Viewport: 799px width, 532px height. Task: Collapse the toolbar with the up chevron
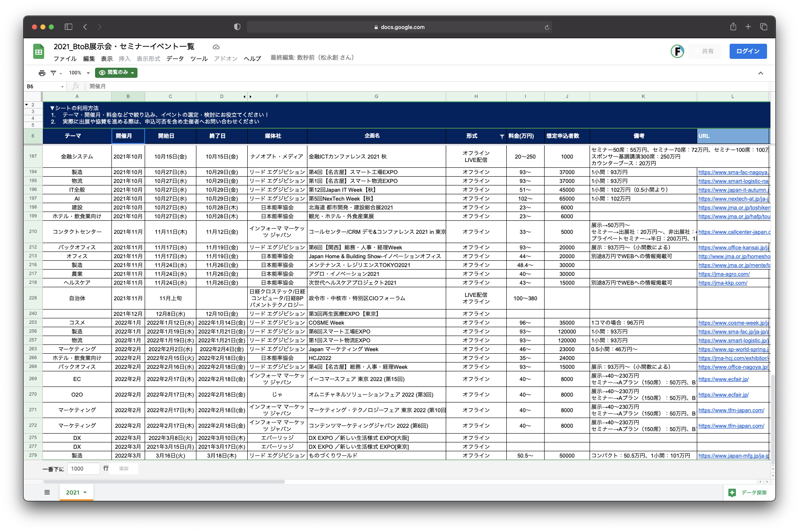coord(761,73)
